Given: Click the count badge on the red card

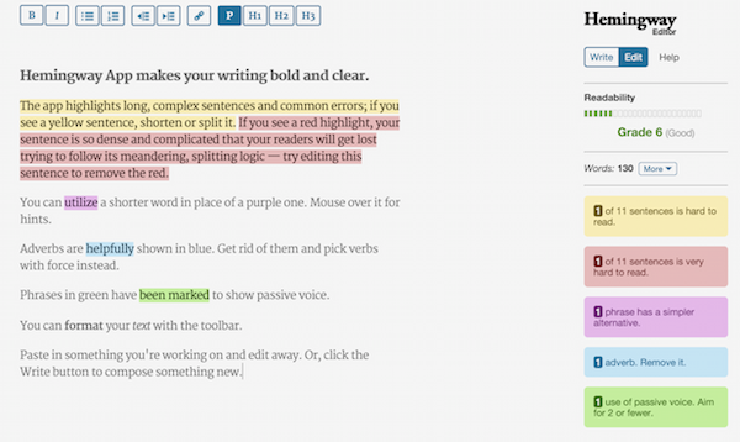Looking at the screenshot, I should pos(597,261).
